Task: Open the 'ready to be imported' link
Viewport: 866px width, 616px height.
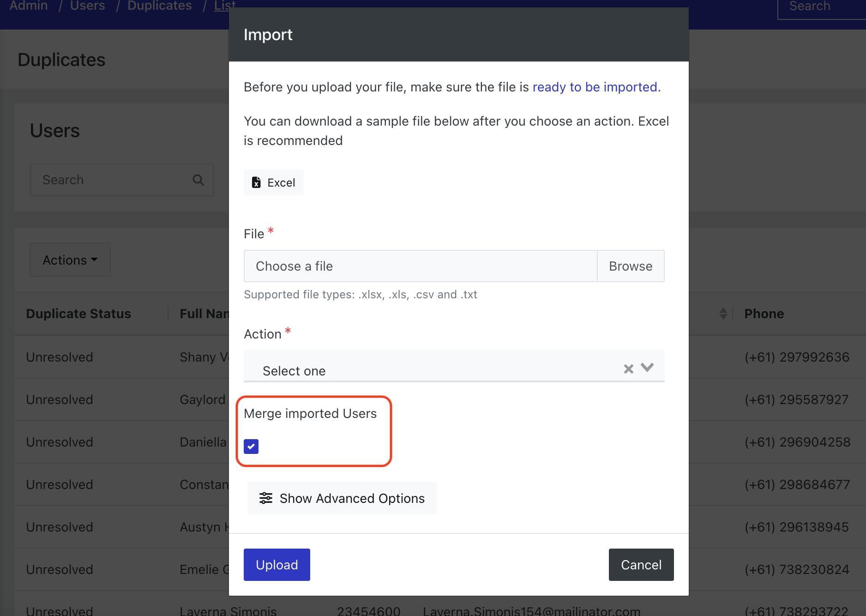Action: click(x=596, y=87)
